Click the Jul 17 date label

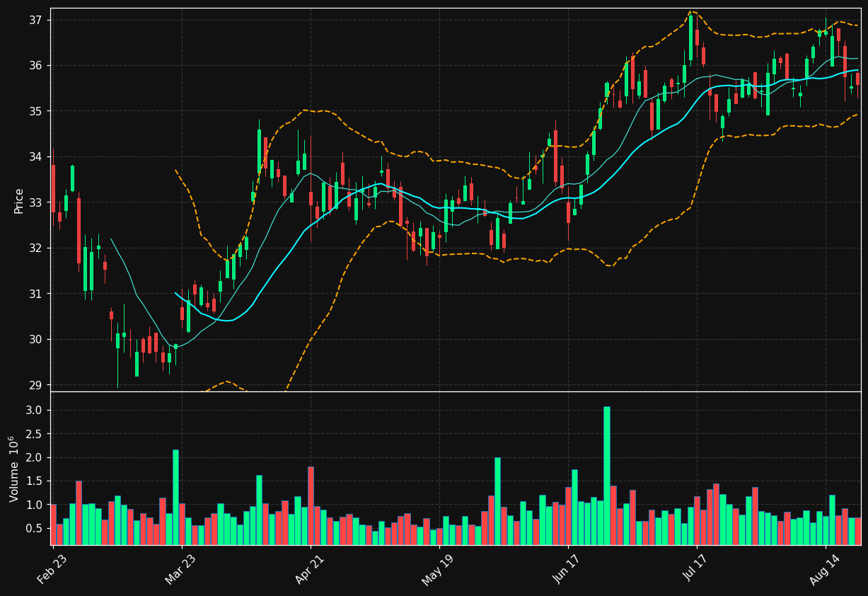pos(695,569)
